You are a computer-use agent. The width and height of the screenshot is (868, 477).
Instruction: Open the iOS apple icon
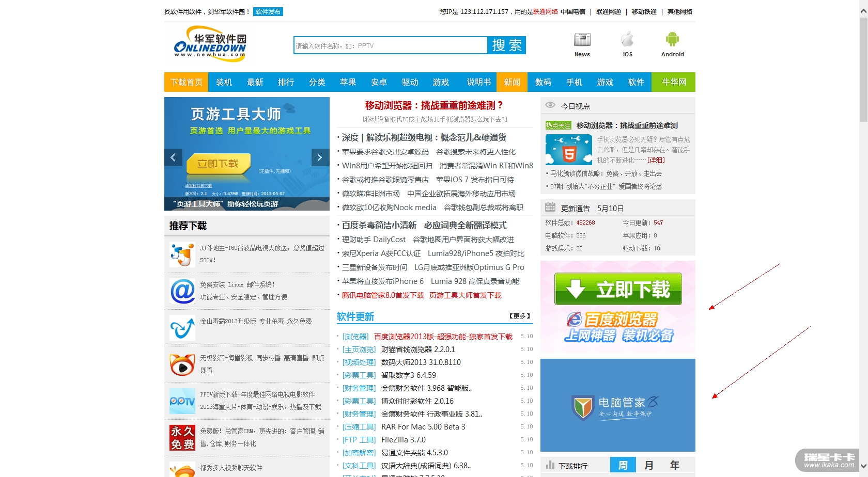627,39
